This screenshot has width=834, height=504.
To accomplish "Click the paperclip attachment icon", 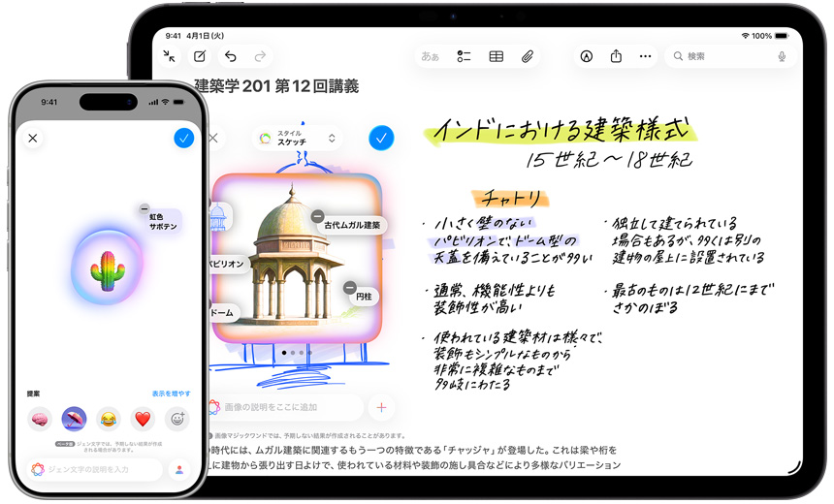I will tap(528, 56).
